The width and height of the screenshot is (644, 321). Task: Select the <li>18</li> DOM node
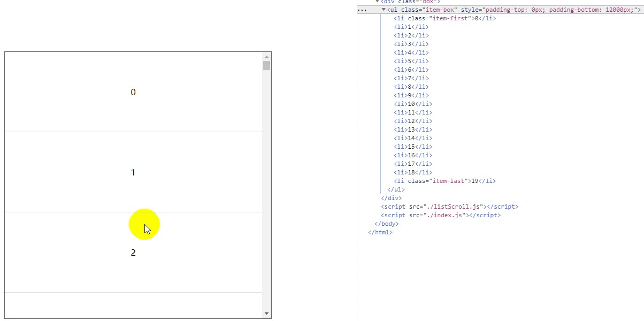[x=413, y=172]
